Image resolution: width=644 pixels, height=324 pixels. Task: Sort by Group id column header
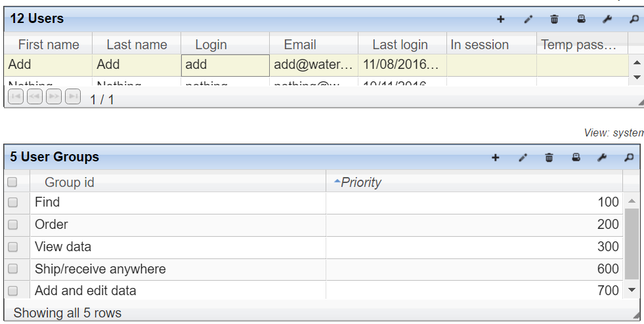coord(178,182)
